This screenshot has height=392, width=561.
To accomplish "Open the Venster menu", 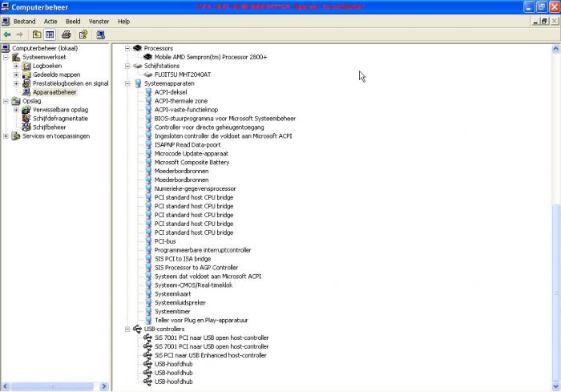I will [x=99, y=22].
